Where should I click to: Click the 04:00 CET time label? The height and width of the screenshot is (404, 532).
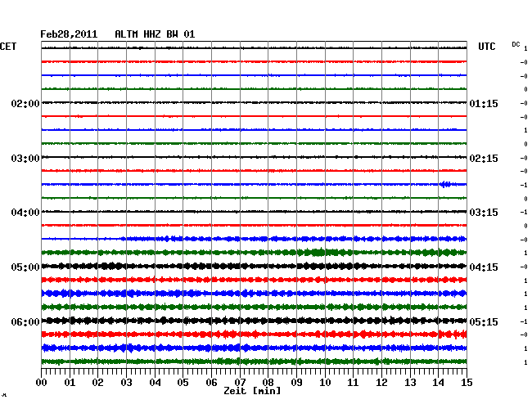[x=25, y=213]
